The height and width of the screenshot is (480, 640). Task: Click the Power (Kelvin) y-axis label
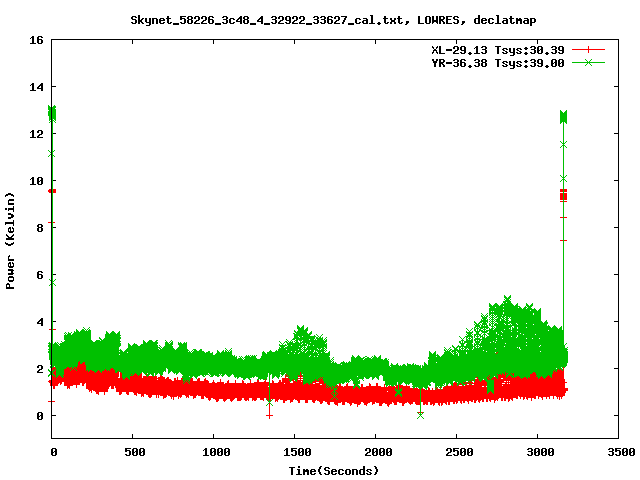coord(10,241)
